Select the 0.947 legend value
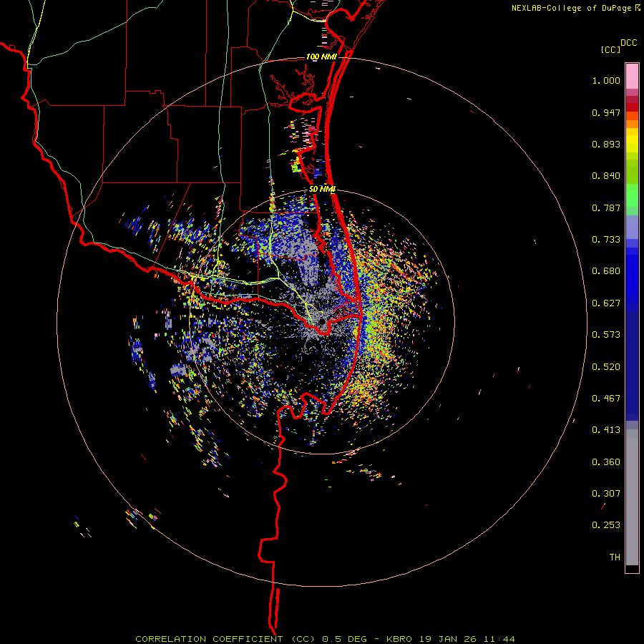This screenshot has width=644, height=644. (x=606, y=112)
